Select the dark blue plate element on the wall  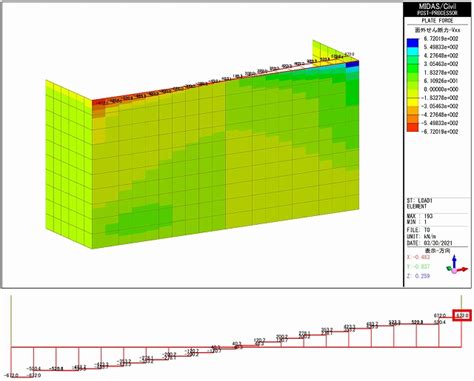pos(352,64)
